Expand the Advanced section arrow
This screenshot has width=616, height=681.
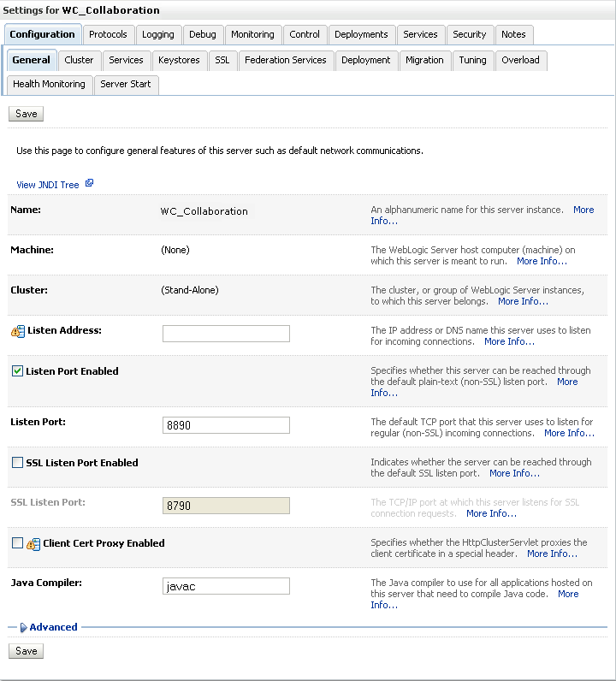pyautogui.click(x=24, y=628)
